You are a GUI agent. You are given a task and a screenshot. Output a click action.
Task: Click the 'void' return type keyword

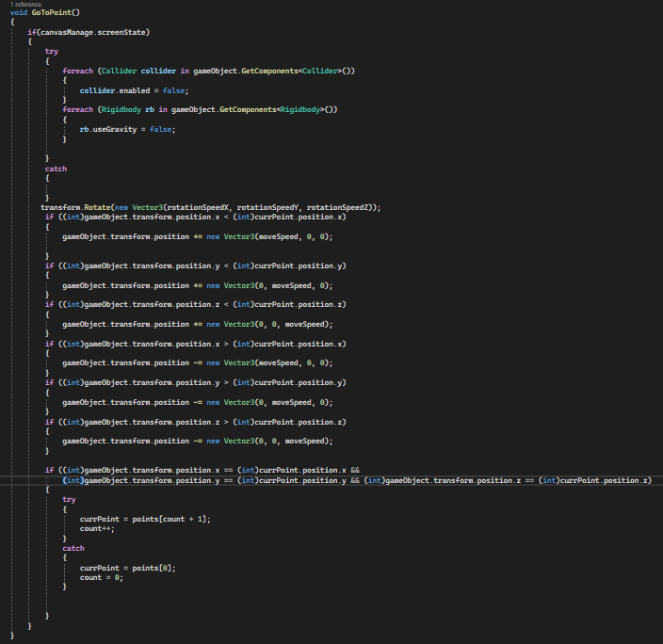20,13
